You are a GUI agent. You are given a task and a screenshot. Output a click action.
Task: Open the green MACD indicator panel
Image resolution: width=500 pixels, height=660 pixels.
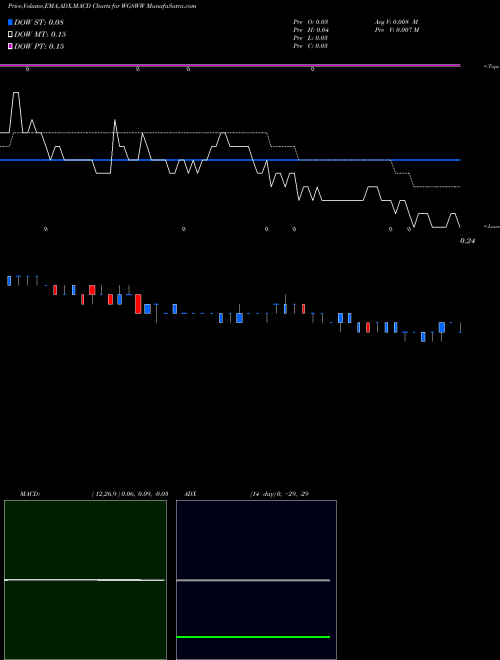pos(85,580)
